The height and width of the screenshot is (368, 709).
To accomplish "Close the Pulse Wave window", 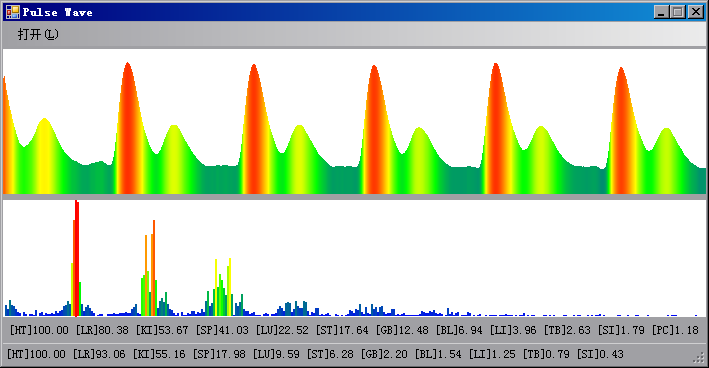I will tap(695, 12).
